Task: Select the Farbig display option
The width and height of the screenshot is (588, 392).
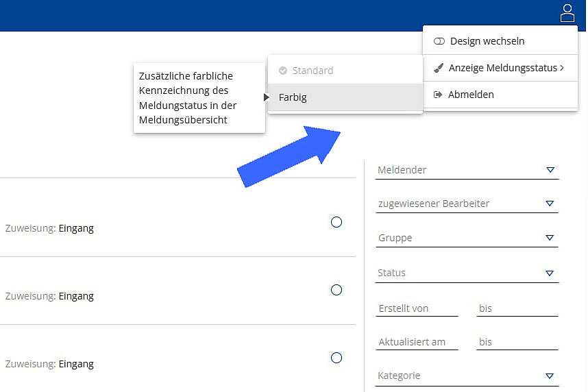Action: point(345,97)
